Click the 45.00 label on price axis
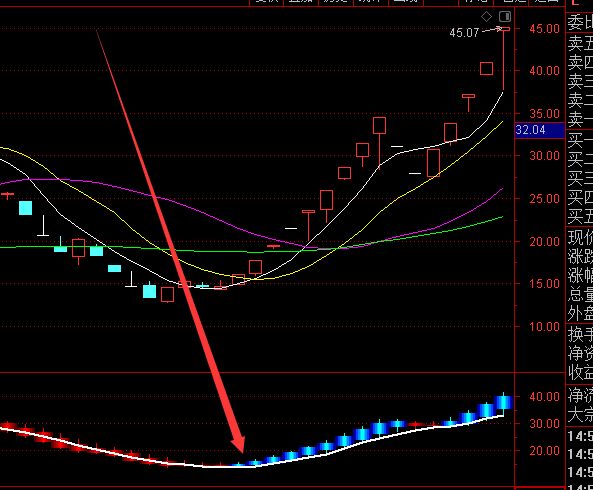593x490 pixels. (x=544, y=29)
